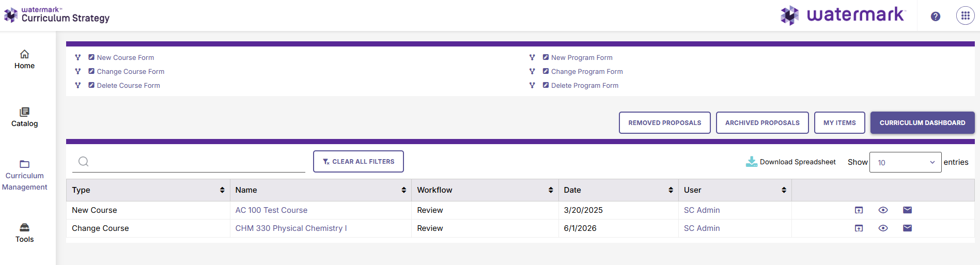Viewport: 980px width, 265px height.
Task: Click mail icon for CHM 330 Physical Chemistry
Action: 907,228
